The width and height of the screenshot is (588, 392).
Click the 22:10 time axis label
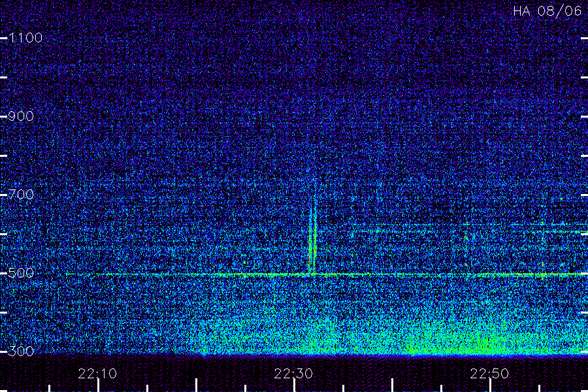click(x=97, y=374)
